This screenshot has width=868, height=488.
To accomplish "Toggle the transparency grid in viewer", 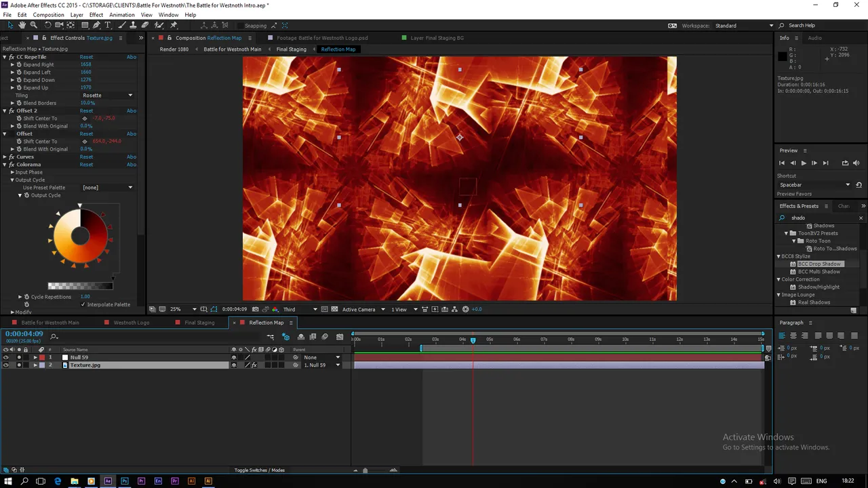I will tap(334, 309).
